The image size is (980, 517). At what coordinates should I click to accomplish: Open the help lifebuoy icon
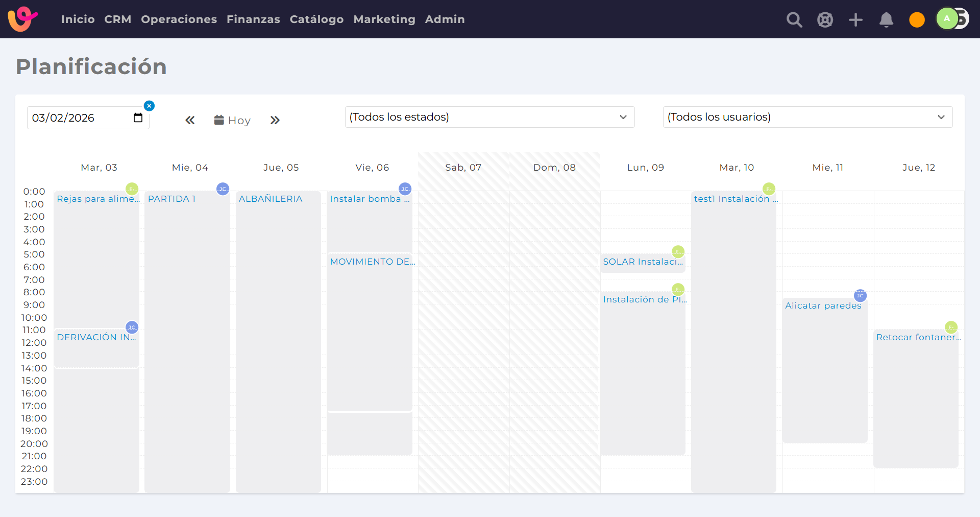(x=825, y=20)
